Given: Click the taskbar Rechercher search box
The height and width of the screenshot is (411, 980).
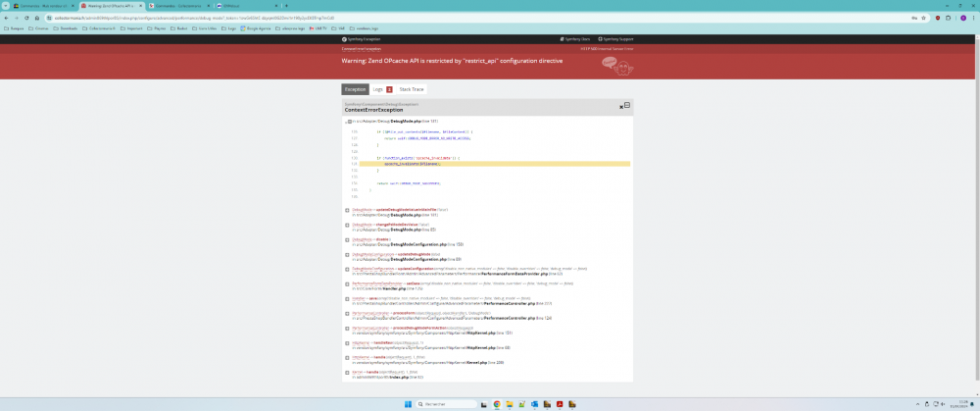Looking at the screenshot, I should pos(446,404).
